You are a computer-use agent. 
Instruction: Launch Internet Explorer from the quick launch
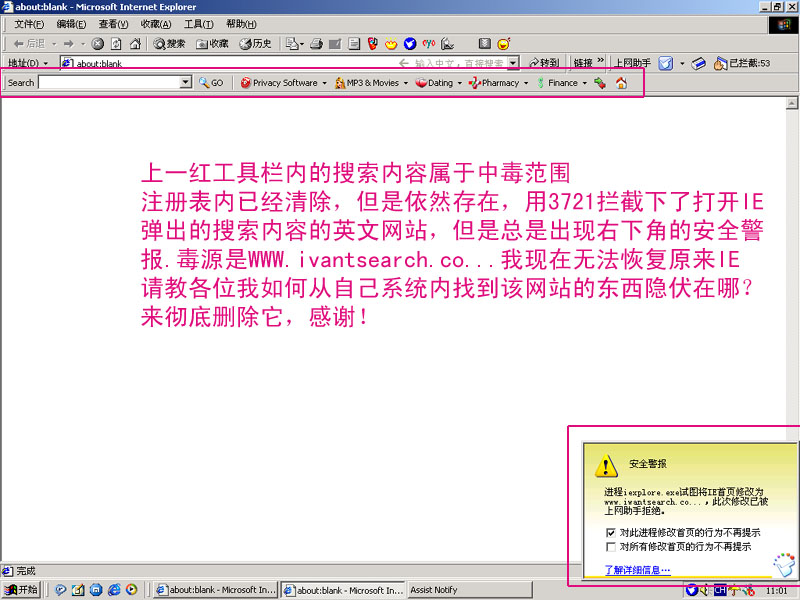click(114, 590)
